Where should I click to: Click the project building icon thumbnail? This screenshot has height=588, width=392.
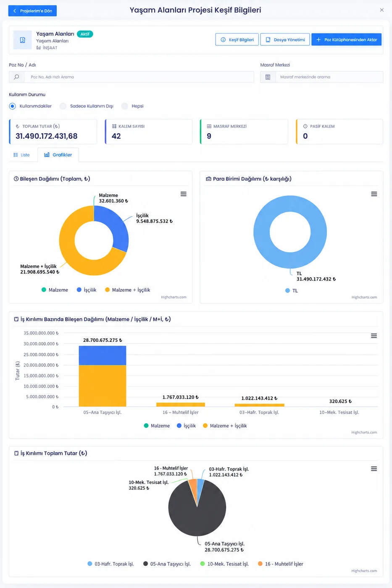pyautogui.click(x=23, y=40)
